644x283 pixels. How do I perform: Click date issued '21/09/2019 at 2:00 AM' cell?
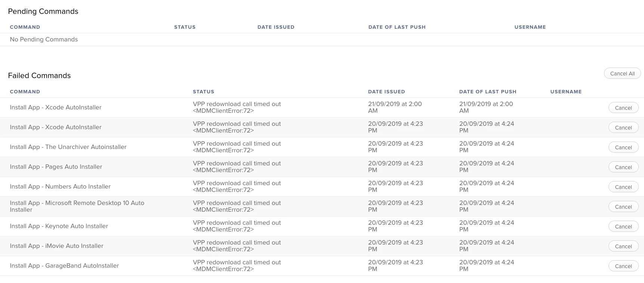[395, 108]
